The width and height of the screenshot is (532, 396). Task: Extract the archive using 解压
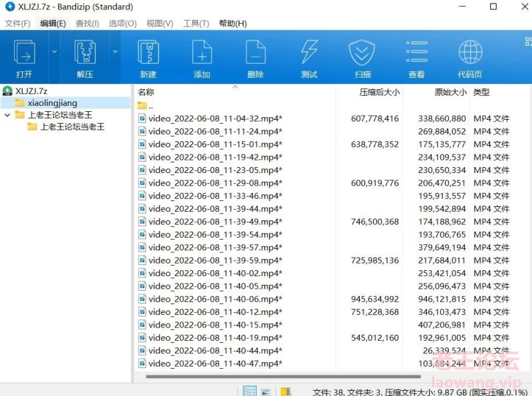pyautogui.click(x=84, y=57)
